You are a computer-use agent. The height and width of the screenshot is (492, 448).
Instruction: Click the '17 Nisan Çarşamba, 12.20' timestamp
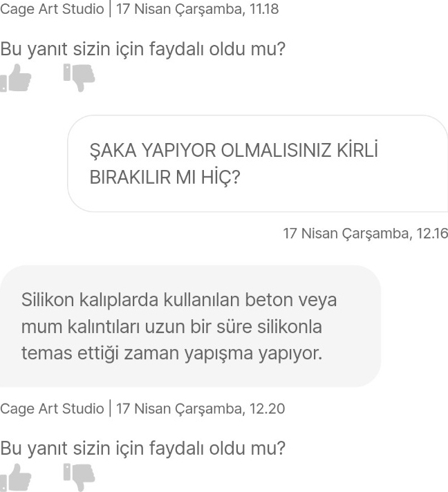[x=200, y=408]
